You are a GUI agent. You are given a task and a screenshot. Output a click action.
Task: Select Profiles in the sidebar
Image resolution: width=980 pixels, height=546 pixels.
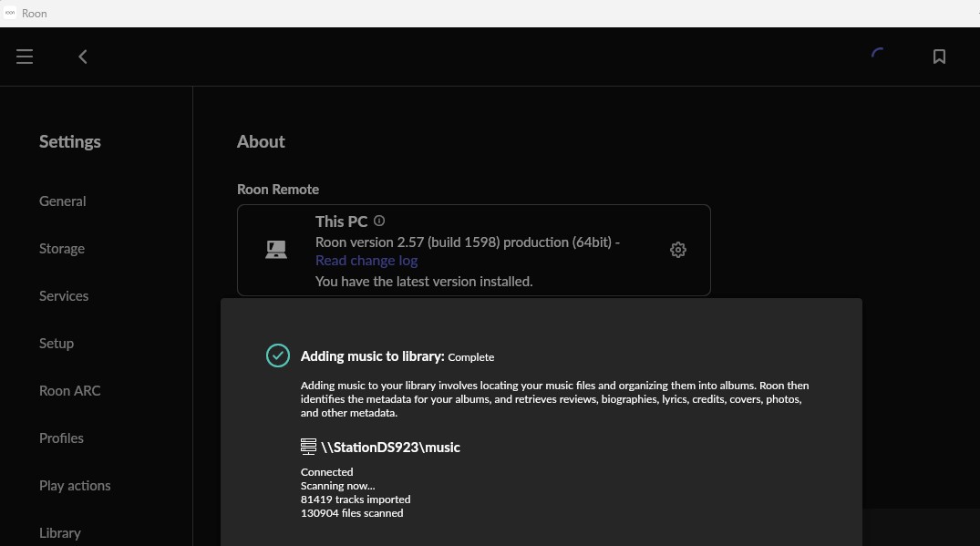point(61,438)
